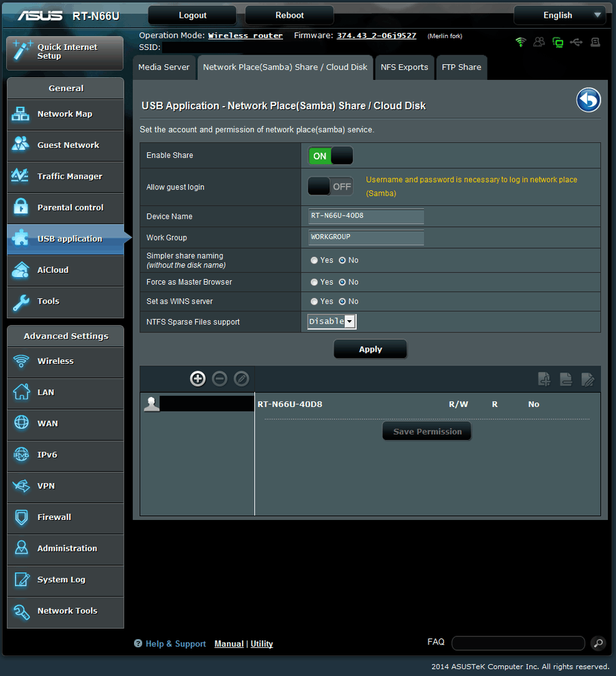Click the green network clients status icon

[x=558, y=42]
